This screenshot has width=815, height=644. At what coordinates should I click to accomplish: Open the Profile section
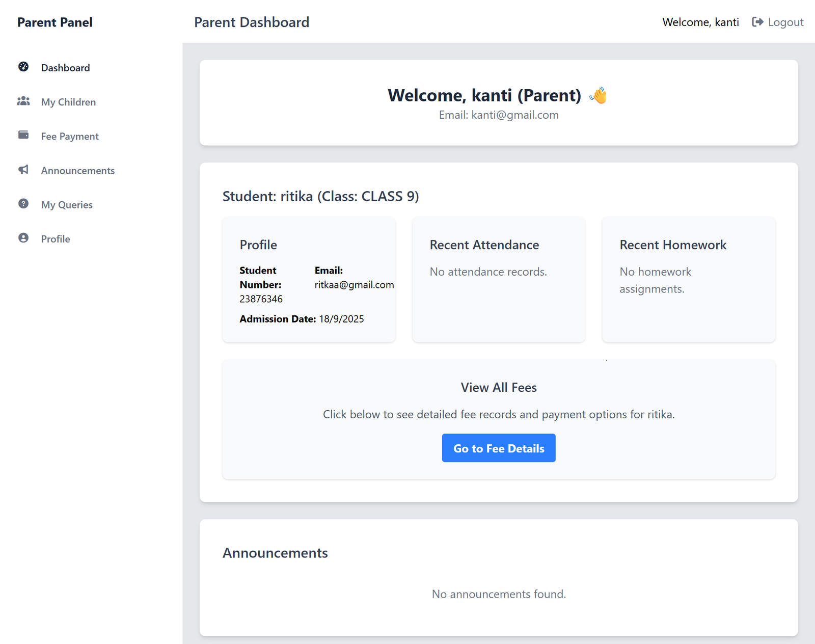coord(56,238)
